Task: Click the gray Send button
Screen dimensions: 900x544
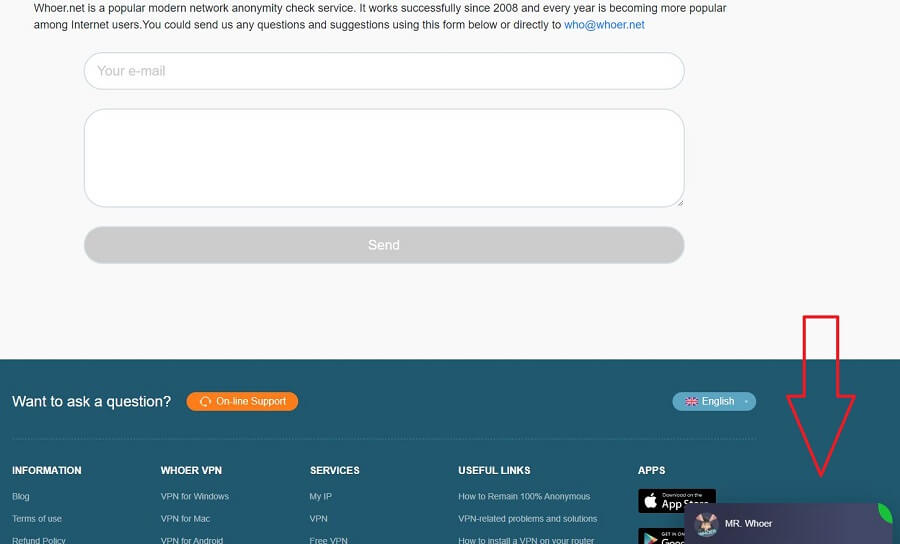Action: pyautogui.click(x=384, y=245)
